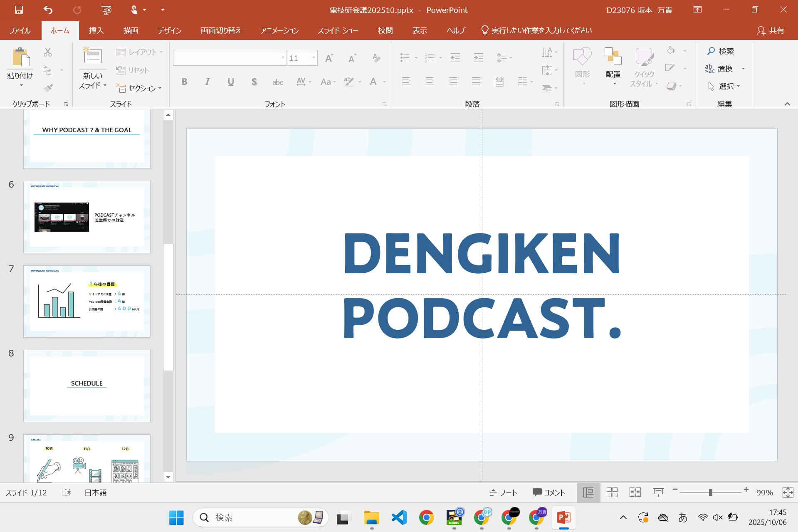Expand the Replace (置換) dropdown arrow
The image size is (798, 532).
pyautogui.click(x=743, y=69)
